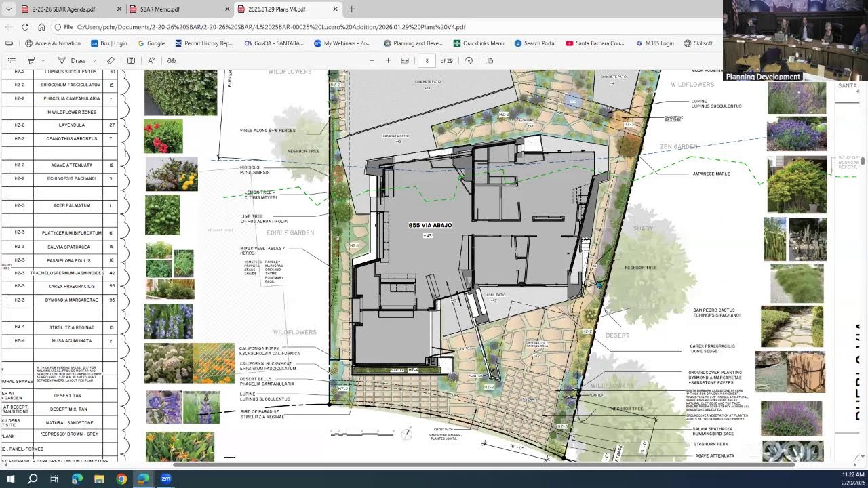Open the tab search dropdown
Screen dimensions: 868x488
pyautogui.click(x=9, y=9)
